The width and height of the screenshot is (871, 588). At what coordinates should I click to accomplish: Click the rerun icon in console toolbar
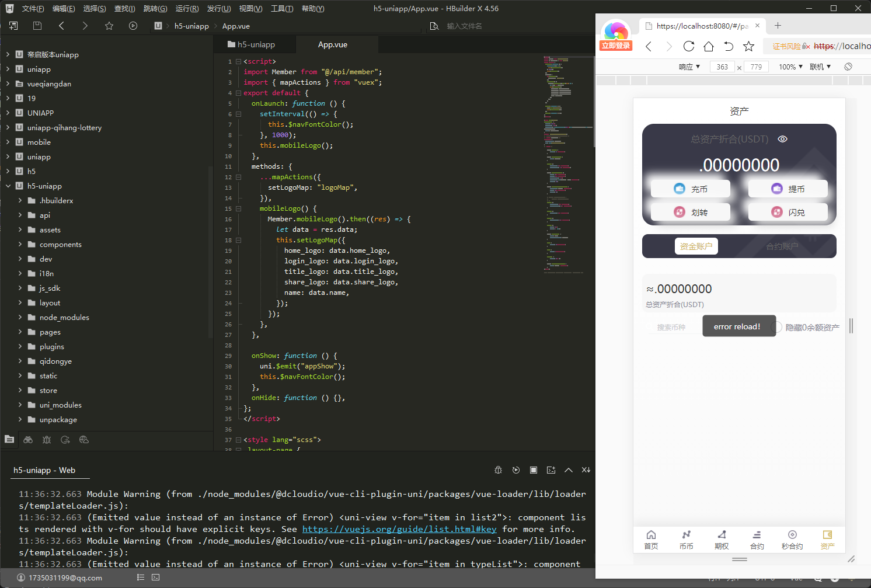click(x=516, y=470)
